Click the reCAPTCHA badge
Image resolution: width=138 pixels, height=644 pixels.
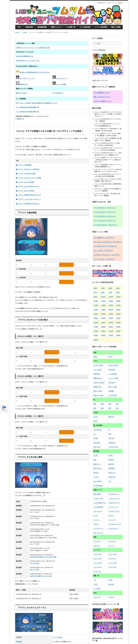click(x=4, y=409)
